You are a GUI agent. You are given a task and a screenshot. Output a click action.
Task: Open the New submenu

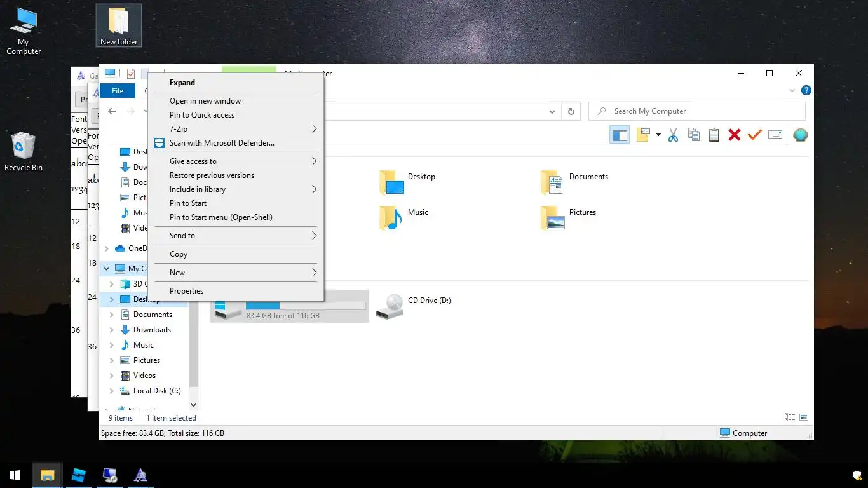pos(236,273)
